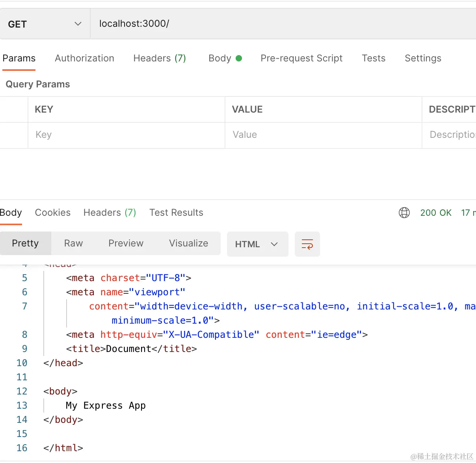Click the minimum-scale=1.0 code text

coord(166,320)
